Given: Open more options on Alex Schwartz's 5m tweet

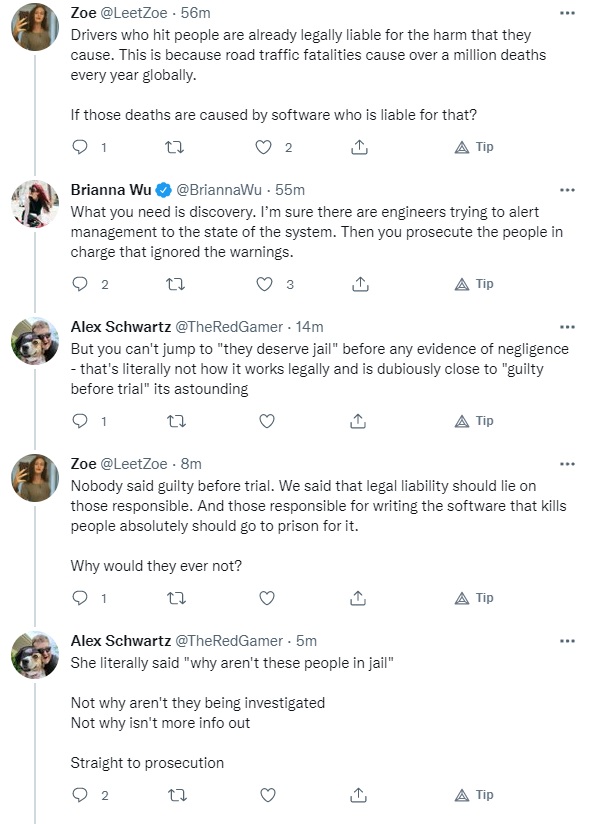Looking at the screenshot, I should 567,641.
